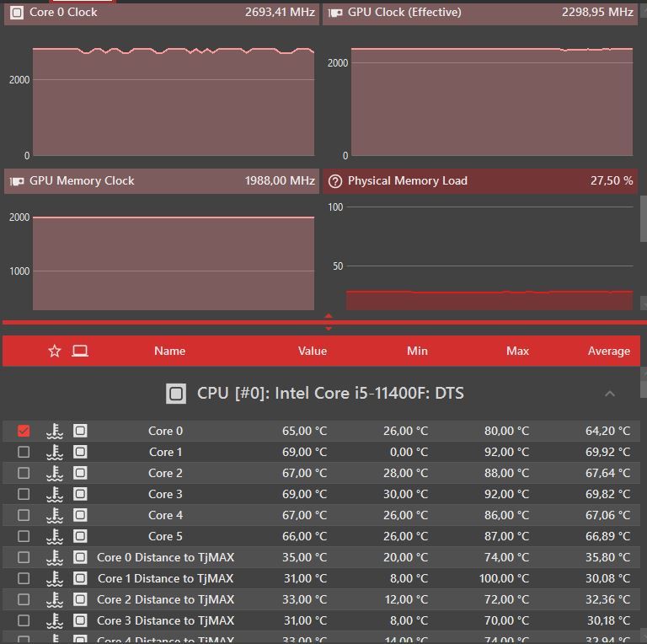
Task: Click the 2693,41 MHz Core 0 Clock reading
Action: click(280, 12)
